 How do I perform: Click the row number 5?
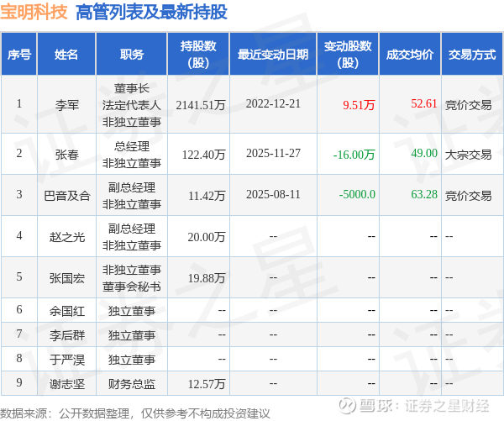(19, 276)
